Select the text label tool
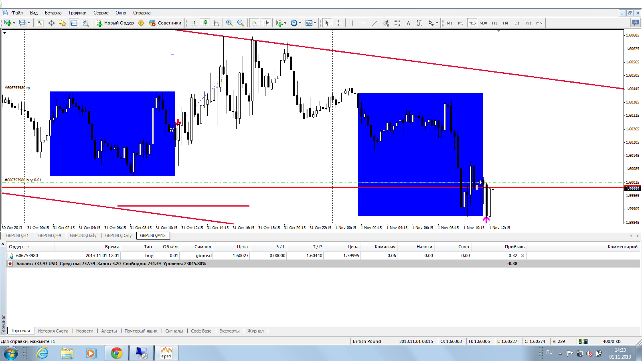The height and width of the screenshot is (361, 644). [x=419, y=23]
